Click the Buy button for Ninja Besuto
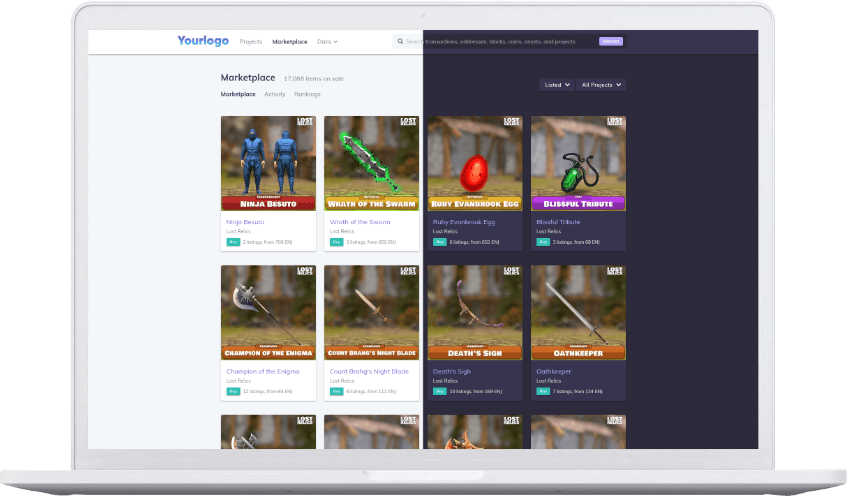 pos(233,242)
